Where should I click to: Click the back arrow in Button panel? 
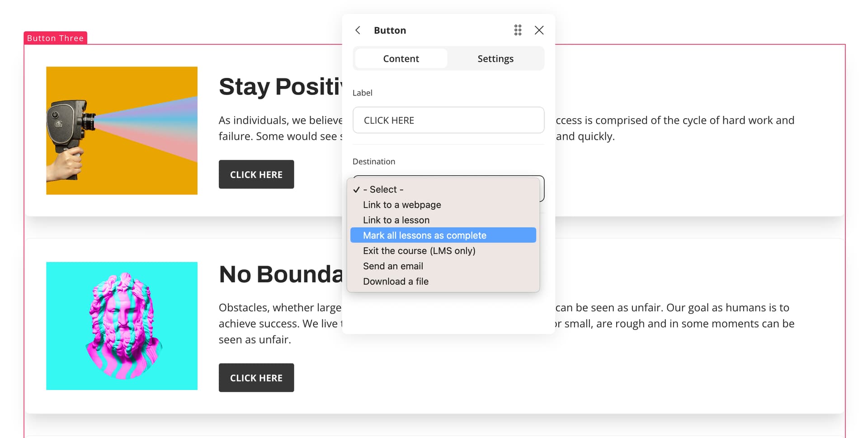click(358, 30)
